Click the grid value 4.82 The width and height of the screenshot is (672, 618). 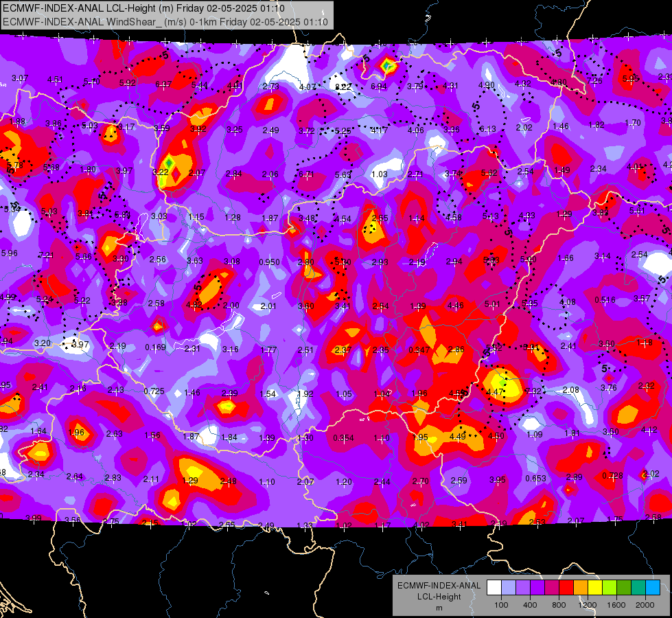194,305
